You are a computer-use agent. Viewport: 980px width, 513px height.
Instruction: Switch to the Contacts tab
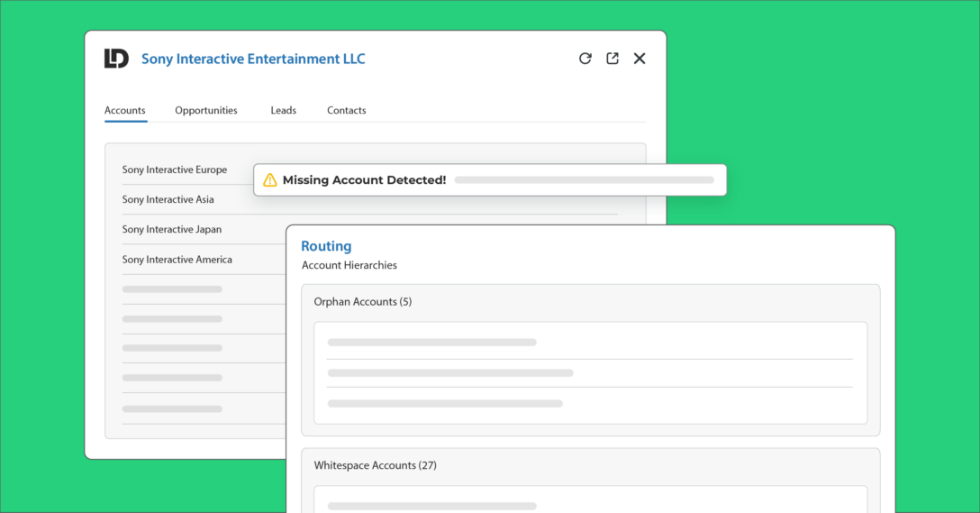point(346,110)
